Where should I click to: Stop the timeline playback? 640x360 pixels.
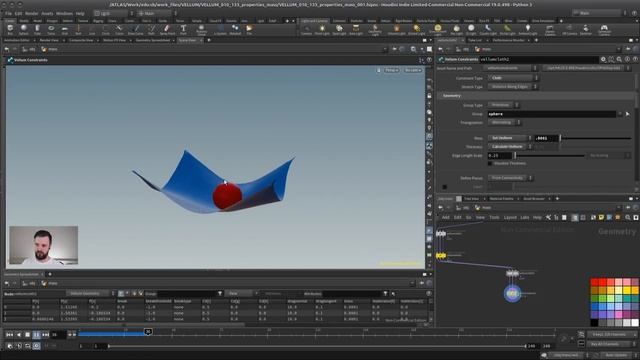pos(27,335)
